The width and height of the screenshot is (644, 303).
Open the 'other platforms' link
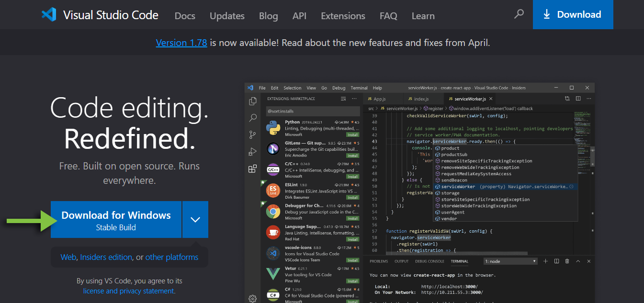point(172,257)
